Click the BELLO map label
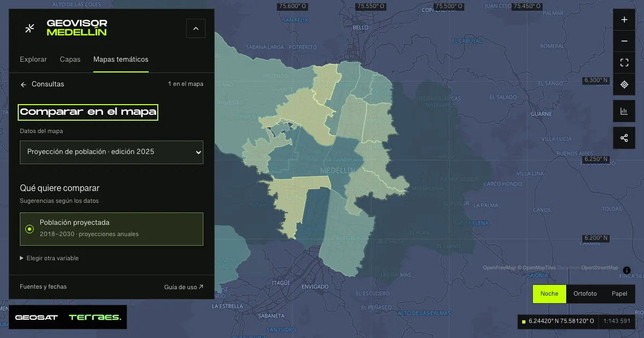 tap(361, 27)
